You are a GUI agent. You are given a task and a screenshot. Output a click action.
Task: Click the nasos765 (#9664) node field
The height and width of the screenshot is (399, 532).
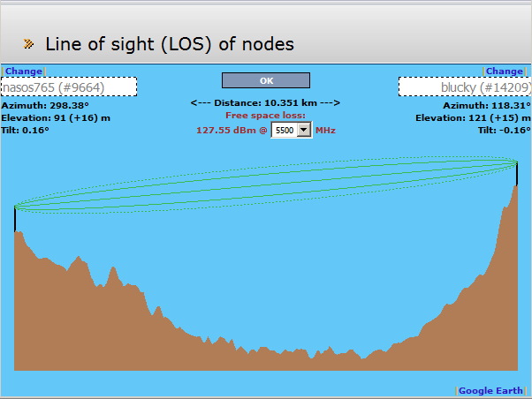(69, 87)
